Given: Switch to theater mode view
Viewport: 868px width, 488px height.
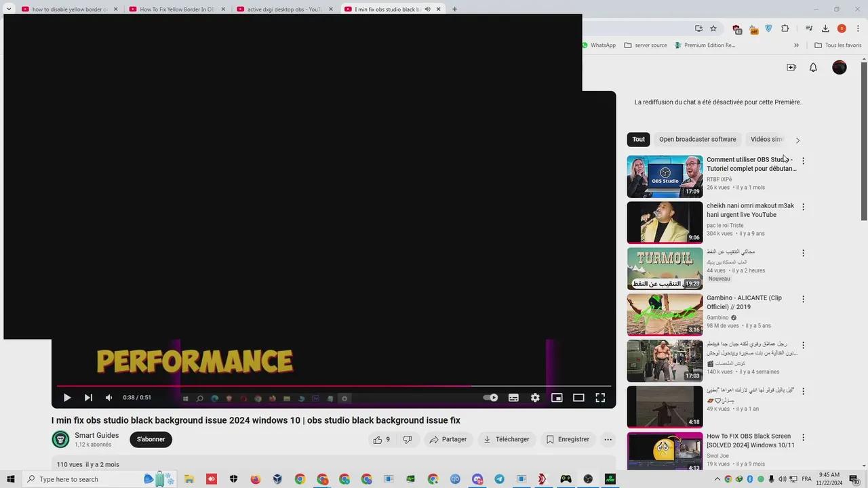Looking at the screenshot, I should pyautogui.click(x=578, y=398).
